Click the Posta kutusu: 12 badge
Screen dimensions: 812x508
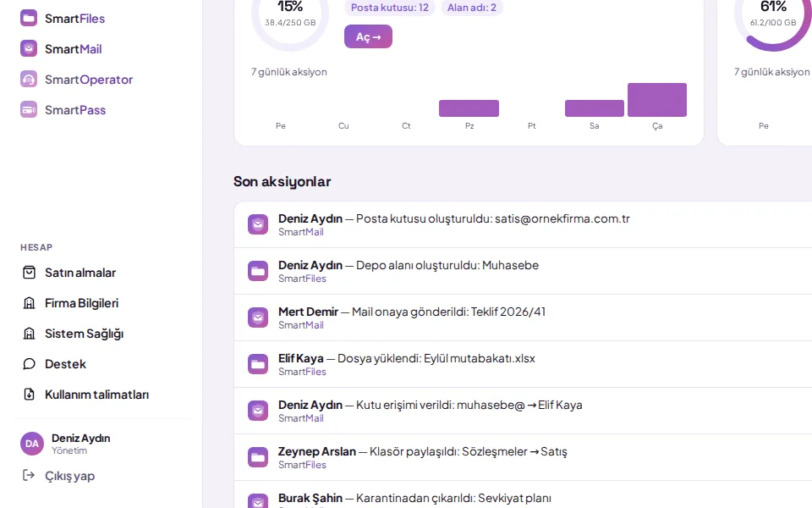click(x=390, y=8)
